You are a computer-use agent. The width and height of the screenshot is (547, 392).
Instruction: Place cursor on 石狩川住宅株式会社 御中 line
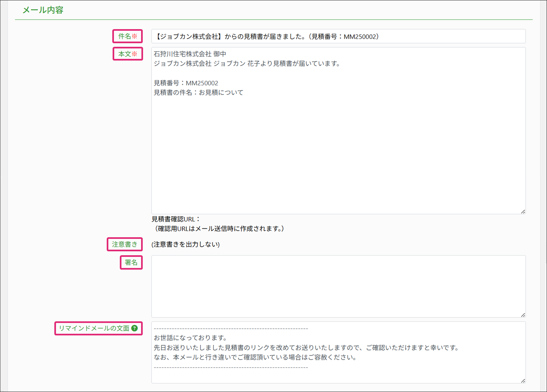tap(190, 54)
